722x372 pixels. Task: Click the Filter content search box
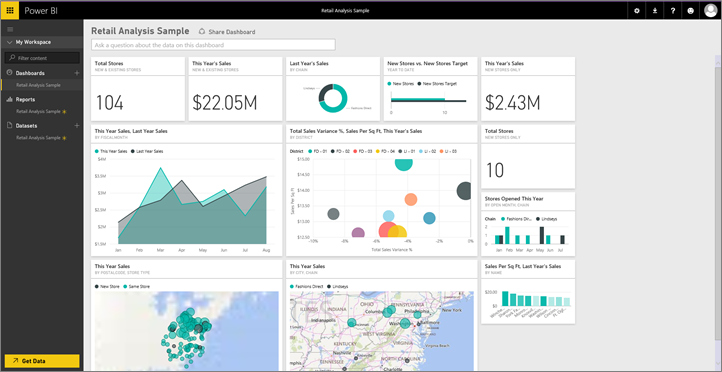pyautogui.click(x=42, y=58)
